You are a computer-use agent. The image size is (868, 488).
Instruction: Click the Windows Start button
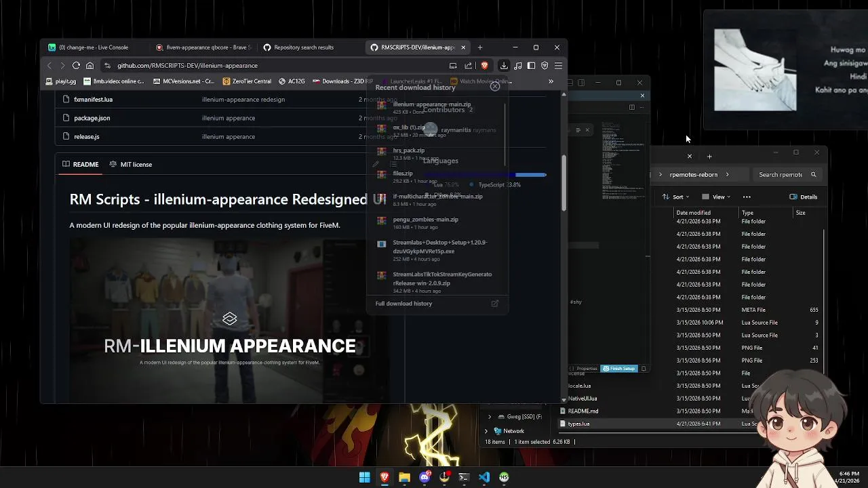[x=365, y=477]
